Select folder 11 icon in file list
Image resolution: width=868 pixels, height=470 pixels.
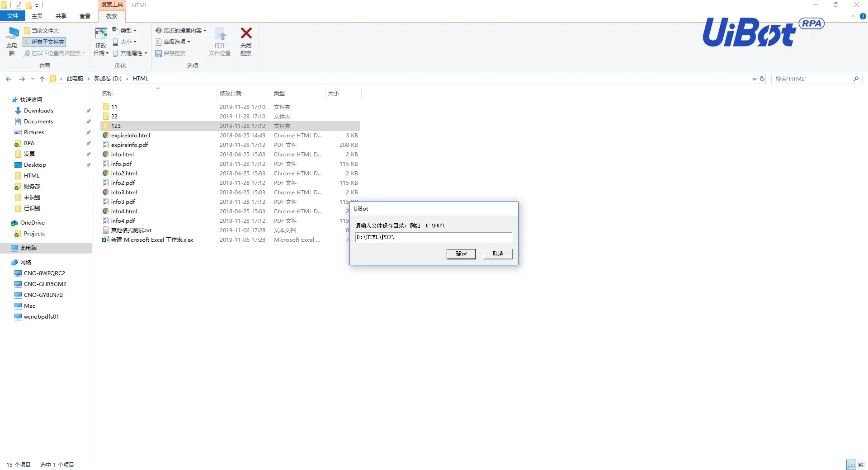106,107
